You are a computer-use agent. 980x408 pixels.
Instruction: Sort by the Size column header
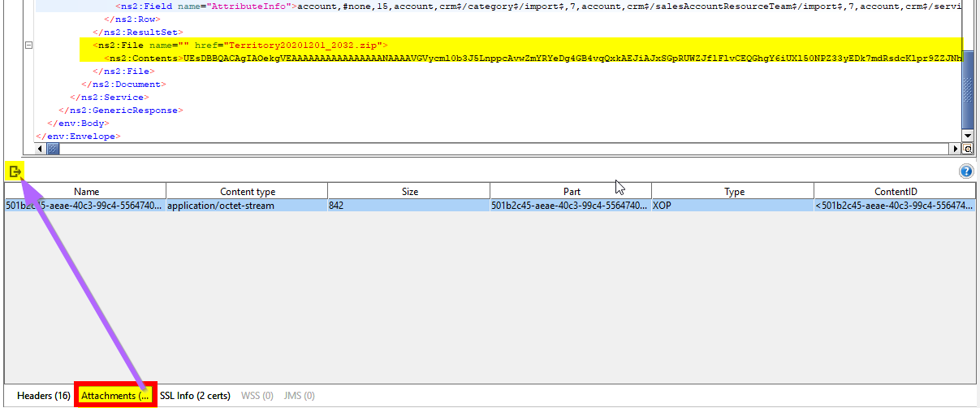409,192
